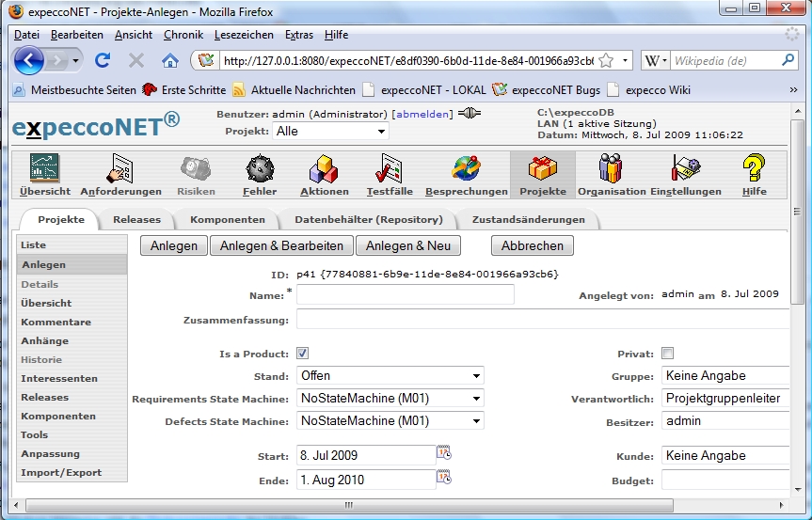Image resolution: width=812 pixels, height=520 pixels.
Task: Click the Anlegen & Bearbeiten button
Action: (281, 245)
